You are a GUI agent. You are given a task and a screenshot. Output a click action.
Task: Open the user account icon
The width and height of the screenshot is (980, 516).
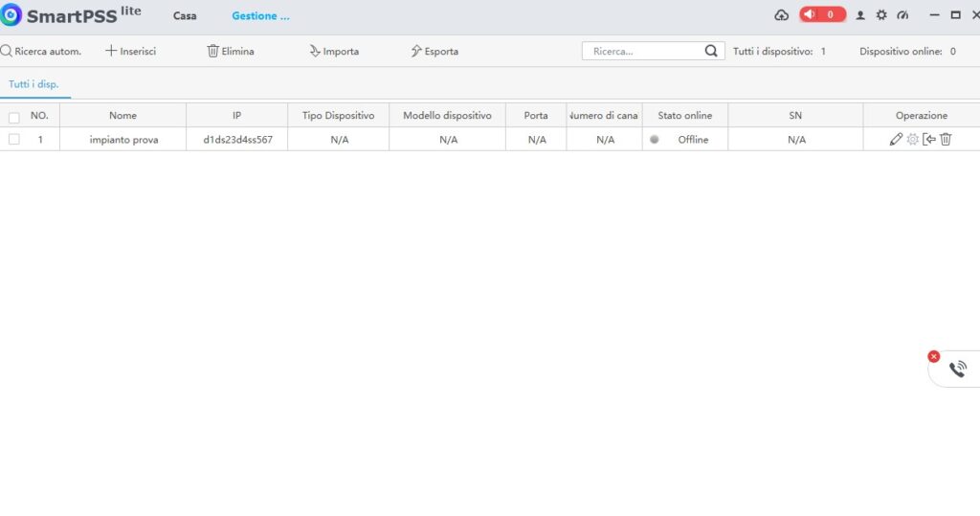click(860, 15)
